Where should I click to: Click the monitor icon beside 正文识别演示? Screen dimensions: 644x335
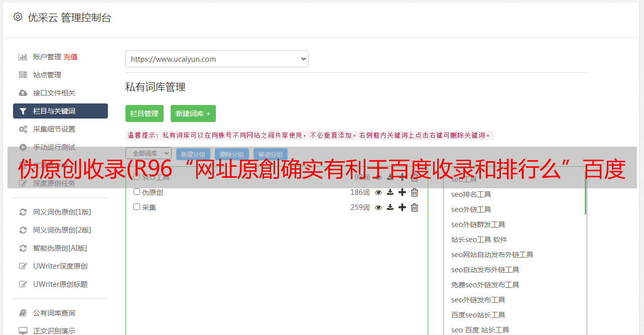click(23, 331)
